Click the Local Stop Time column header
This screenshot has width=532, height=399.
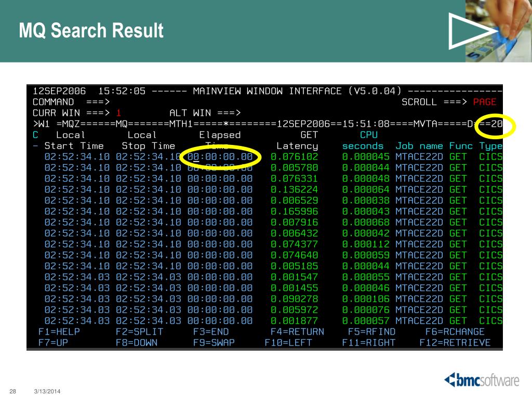point(148,140)
